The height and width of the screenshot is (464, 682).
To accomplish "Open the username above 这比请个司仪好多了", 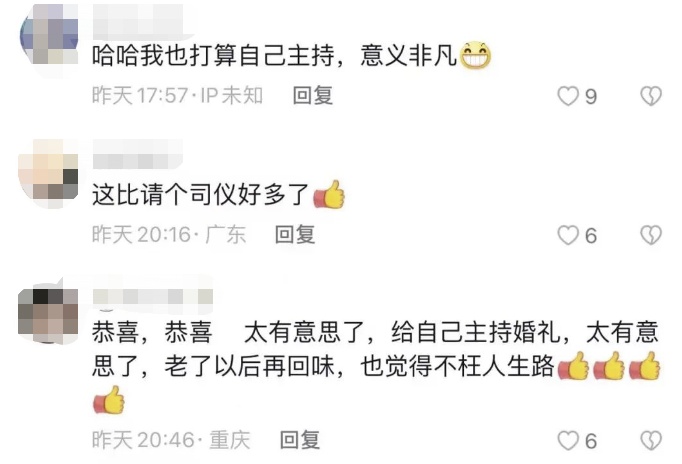I will [138, 154].
